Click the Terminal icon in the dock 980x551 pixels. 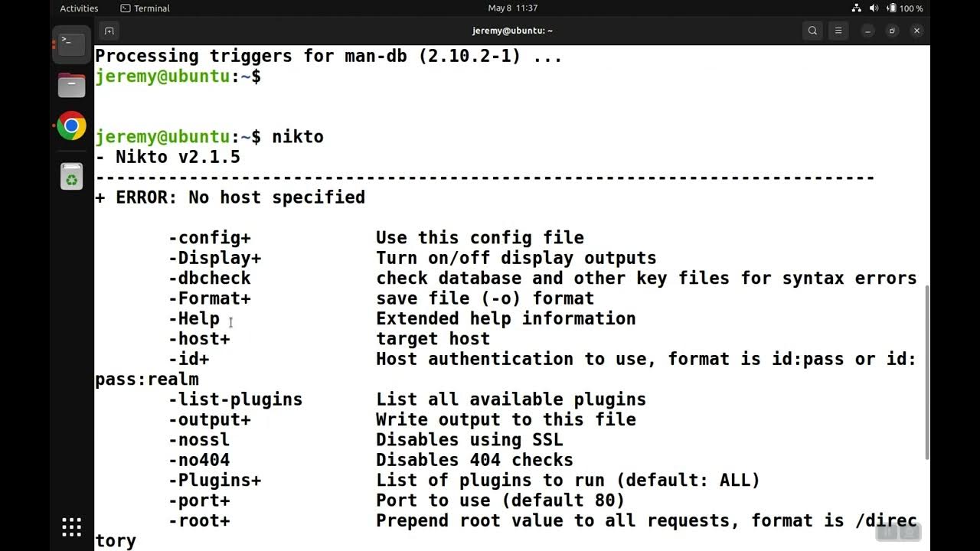pos(71,44)
